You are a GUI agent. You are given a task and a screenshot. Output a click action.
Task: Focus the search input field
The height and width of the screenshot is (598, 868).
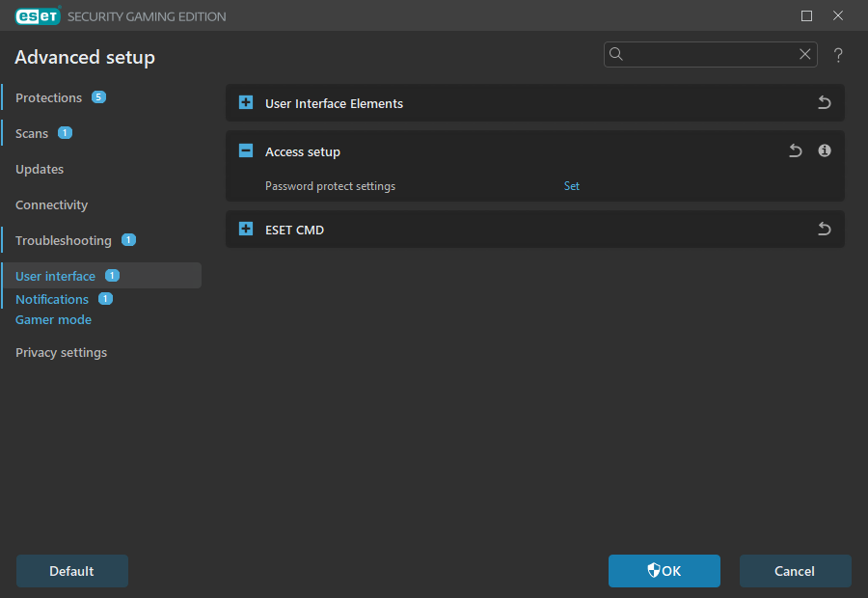click(711, 54)
